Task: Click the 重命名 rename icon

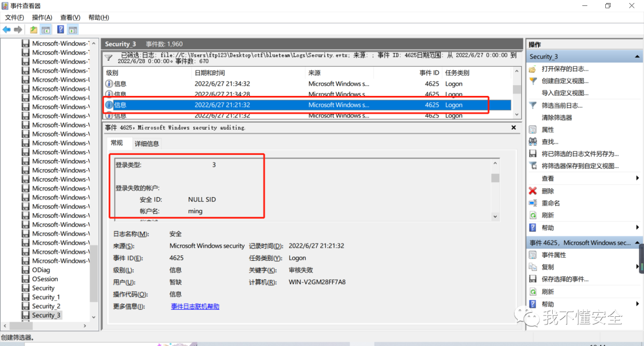Action: (x=532, y=203)
